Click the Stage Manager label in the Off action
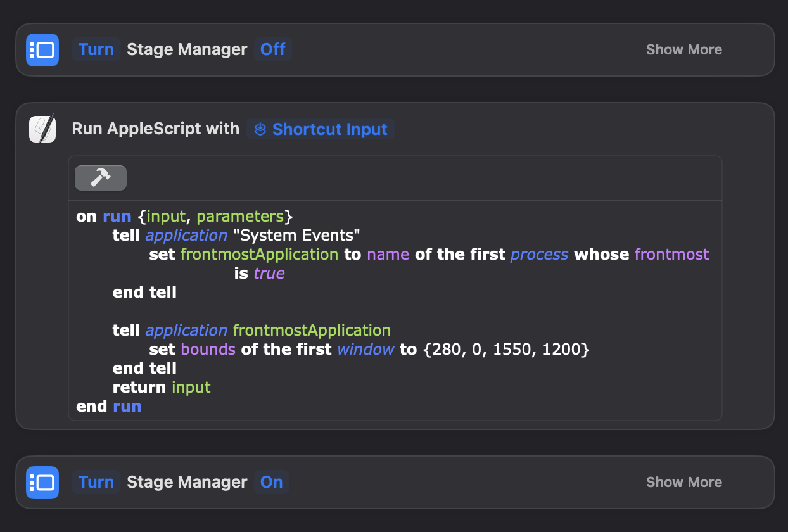 click(x=187, y=49)
